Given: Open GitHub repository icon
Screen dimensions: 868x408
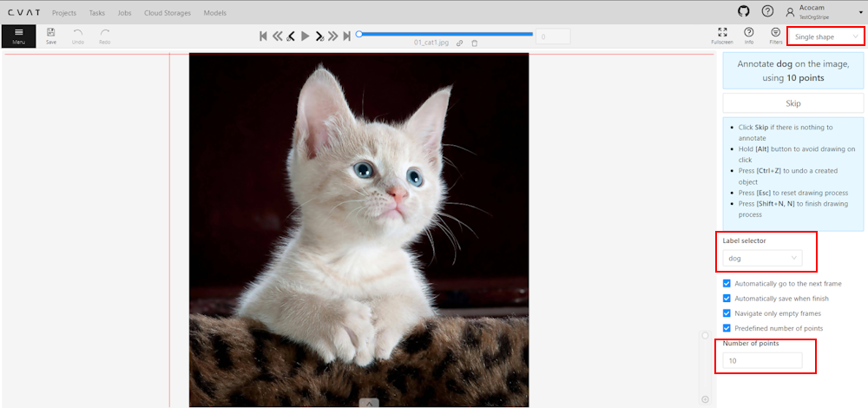Looking at the screenshot, I should click(x=743, y=11).
